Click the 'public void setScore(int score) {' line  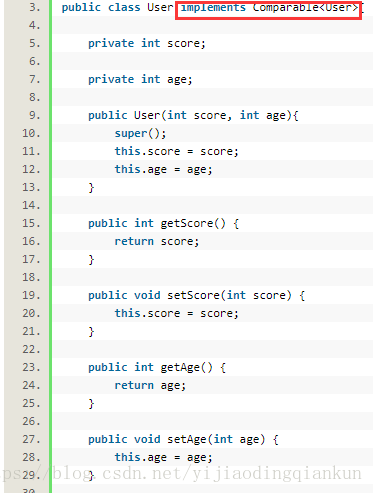coord(196,295)
